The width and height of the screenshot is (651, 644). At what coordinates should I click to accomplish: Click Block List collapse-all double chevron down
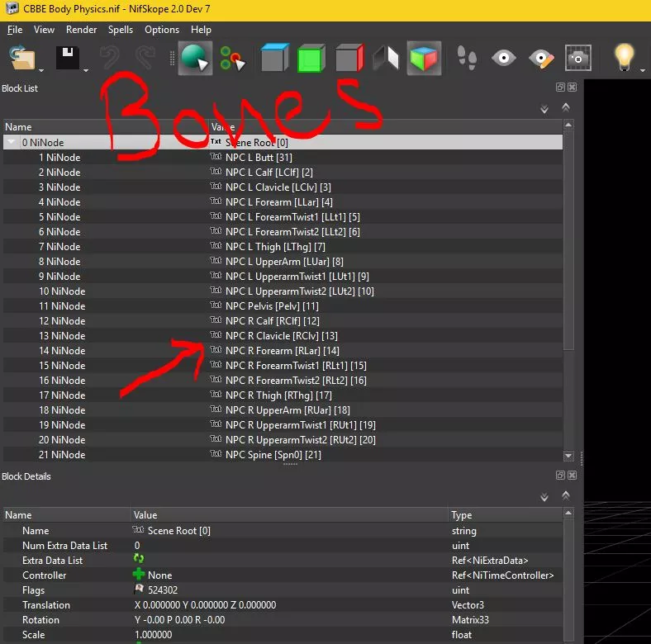544,109
